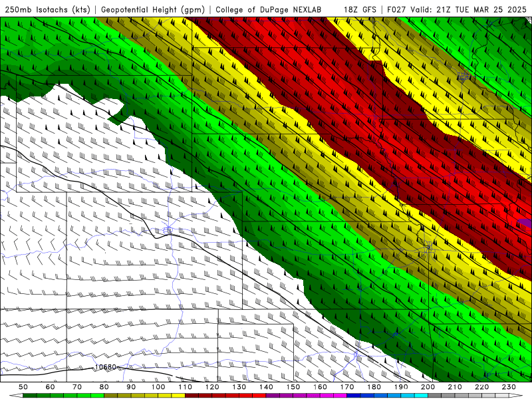Viewport: 532px width, 399px height.
Task: Click the 'F027 Valid: 21Z TUE MAR 25 2025' text
Action: [457, 10]
